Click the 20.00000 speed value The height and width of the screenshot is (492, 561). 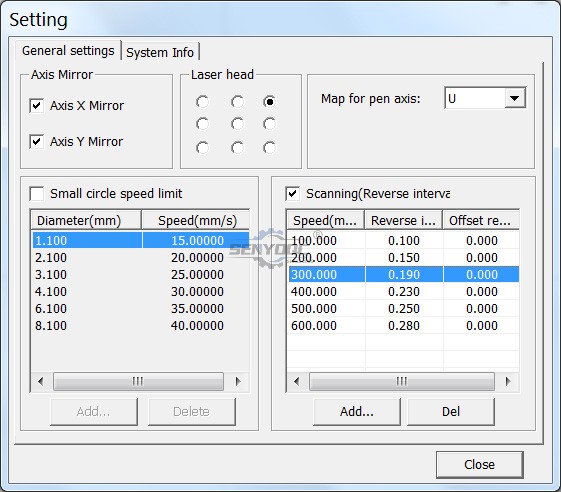(197, 258)
